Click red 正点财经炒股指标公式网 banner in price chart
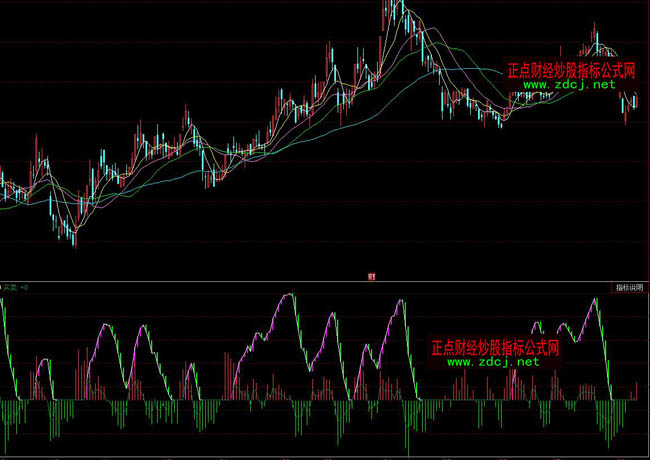Viewport: 650px width, 460px height. (571, 71)
